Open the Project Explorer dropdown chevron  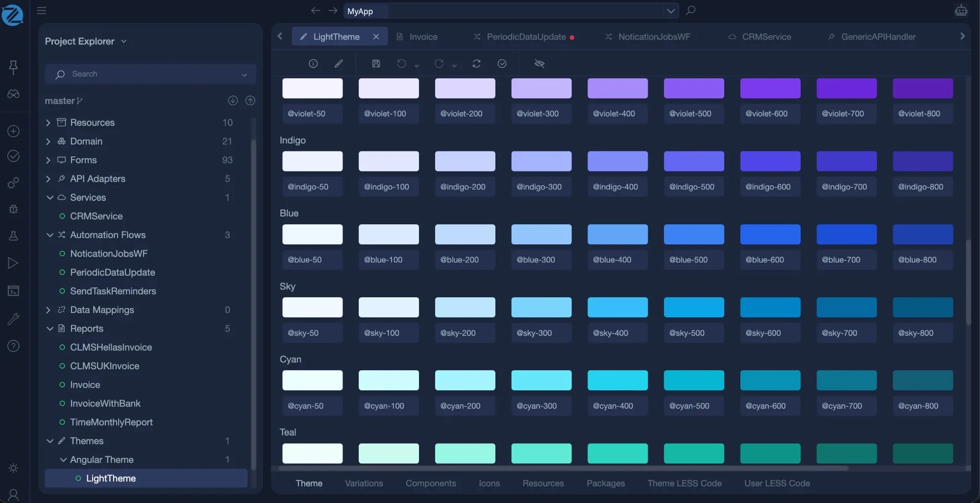(124, 42)
